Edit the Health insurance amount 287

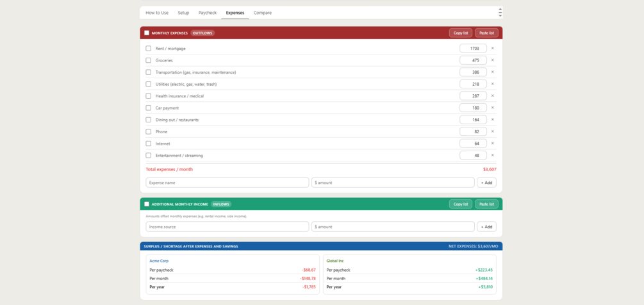tap(473, 96)
